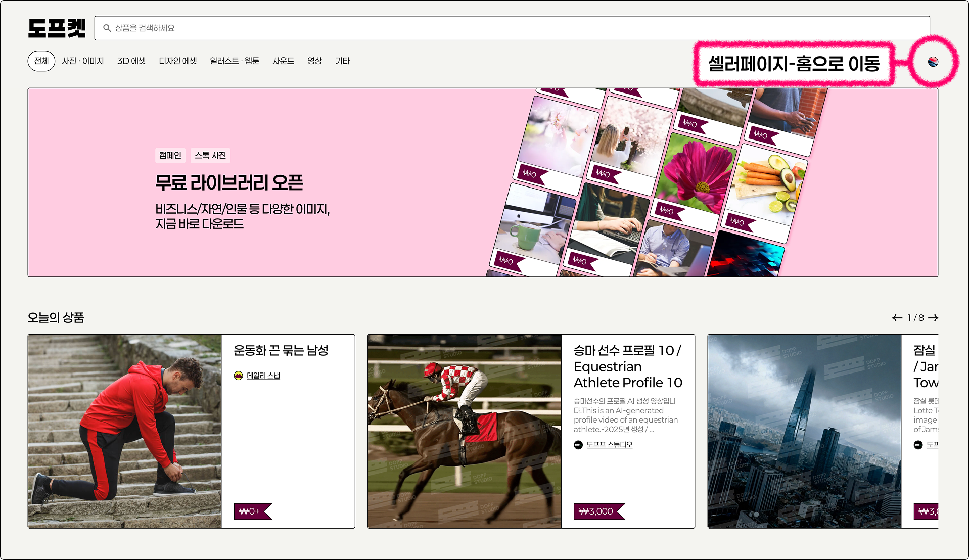Open the 사진 · 이미지 category

tap(83, 61)
